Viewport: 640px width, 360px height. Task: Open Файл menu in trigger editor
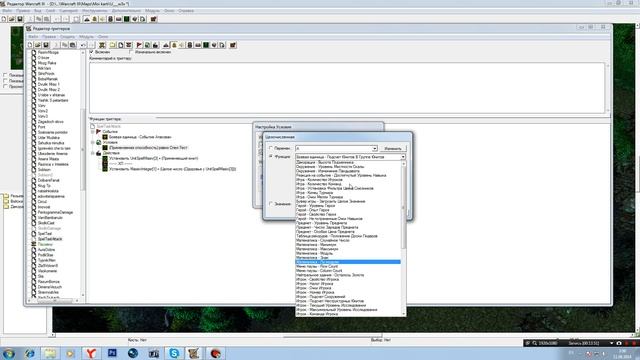pyautogui.click(x=33, y=37)
